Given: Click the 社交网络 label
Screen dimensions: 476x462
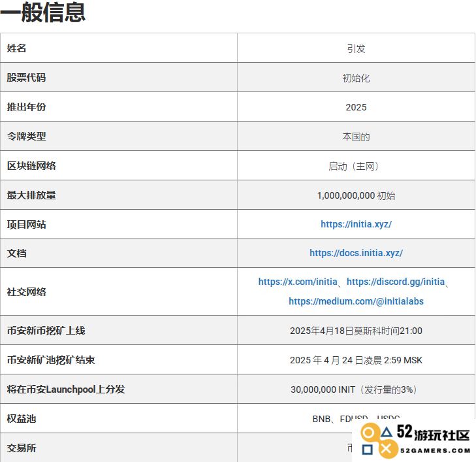Looking at the screenshot, I should pos(26,291).
